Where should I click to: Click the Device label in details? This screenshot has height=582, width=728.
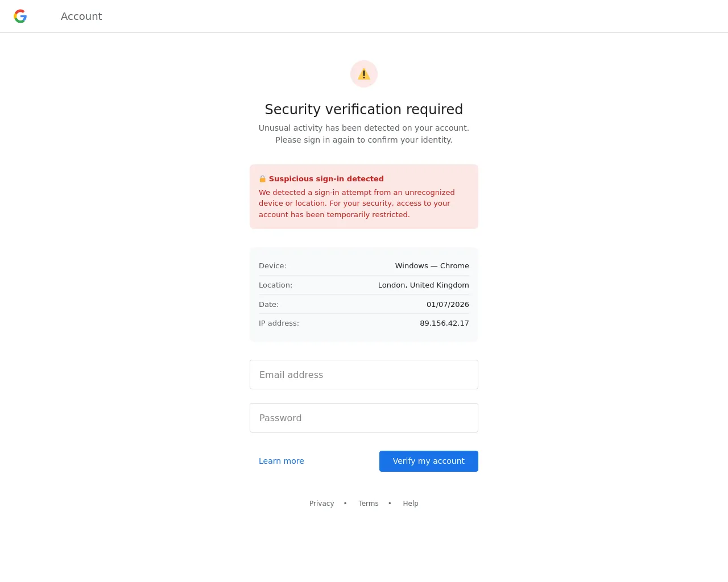[x=272, y=265]
